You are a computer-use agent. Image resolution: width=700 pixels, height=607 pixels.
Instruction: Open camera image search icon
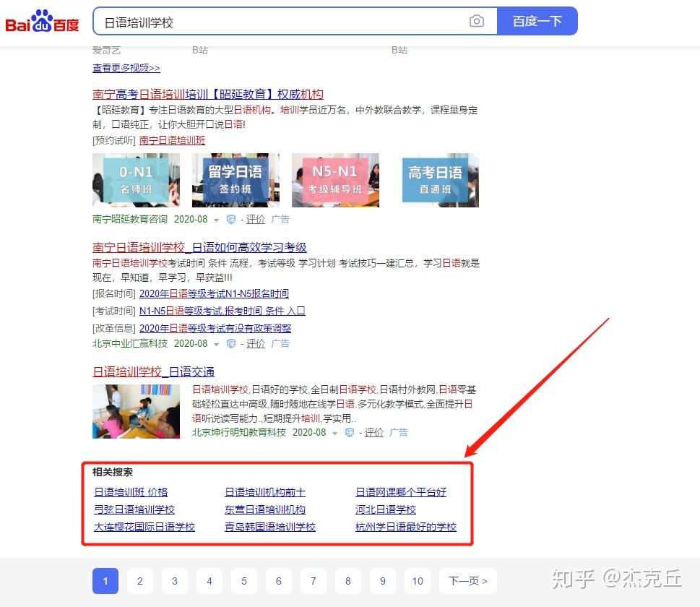pyautogui.click(x=476, y=21)
